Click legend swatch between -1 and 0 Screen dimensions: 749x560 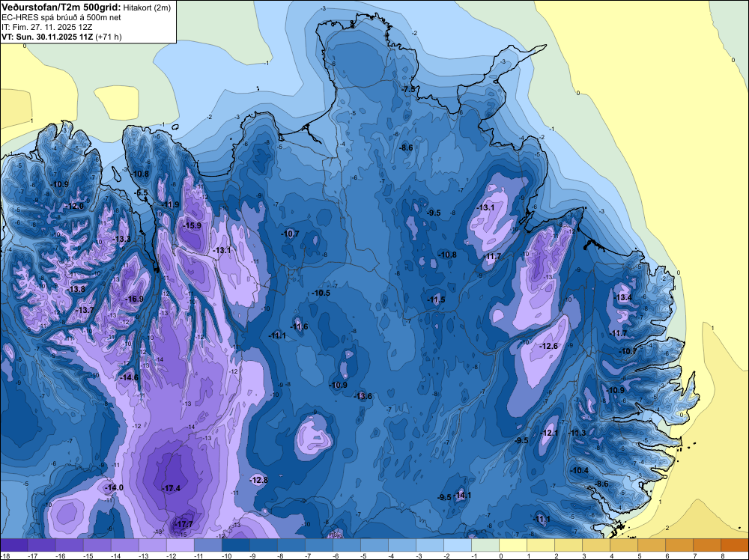point(485,545)
